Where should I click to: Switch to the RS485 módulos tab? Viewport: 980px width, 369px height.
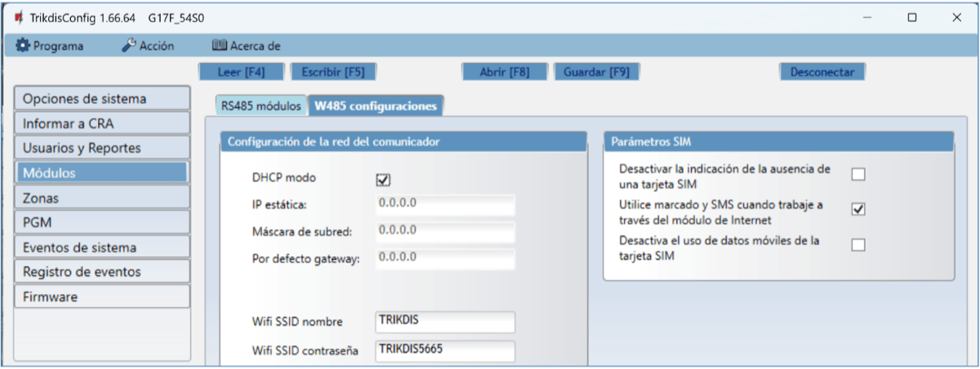[261, 105]
